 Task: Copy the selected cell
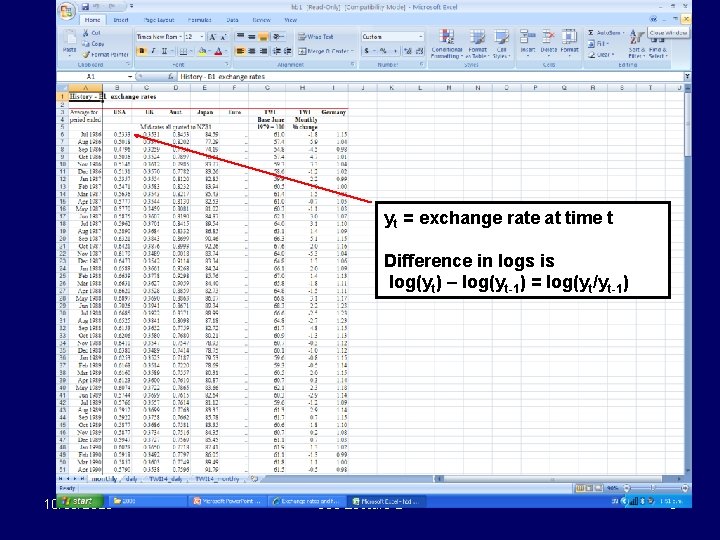point(93,44)
